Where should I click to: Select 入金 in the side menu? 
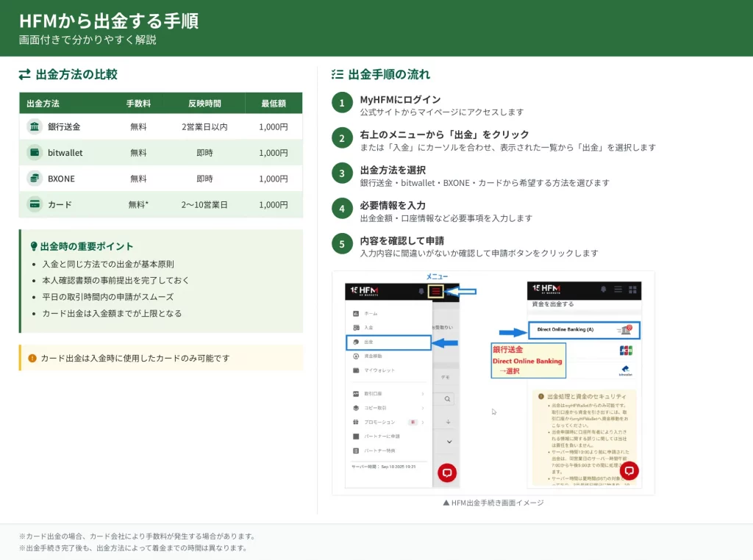[369, 327]
